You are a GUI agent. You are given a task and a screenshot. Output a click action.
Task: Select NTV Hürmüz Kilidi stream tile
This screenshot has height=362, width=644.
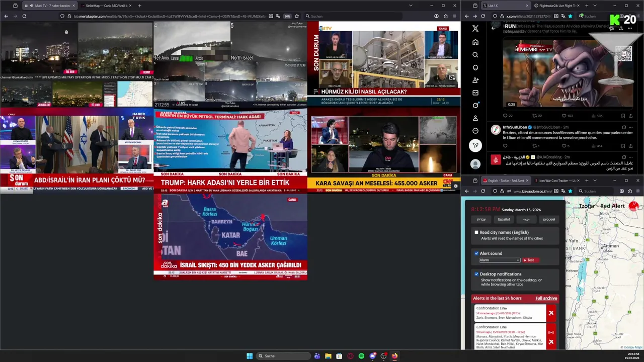[384, 64]
